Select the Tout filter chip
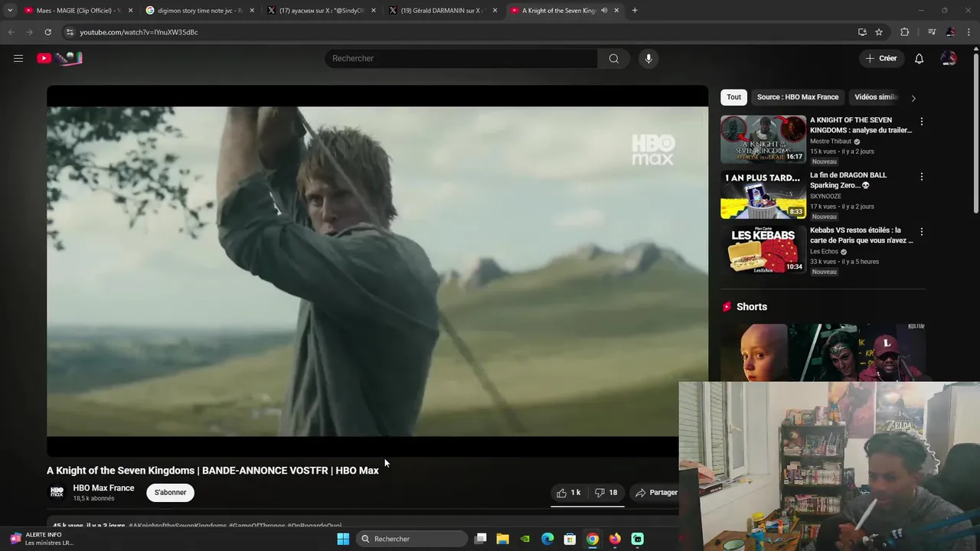This screenshot has height=551, width=980. coord(733,97)
